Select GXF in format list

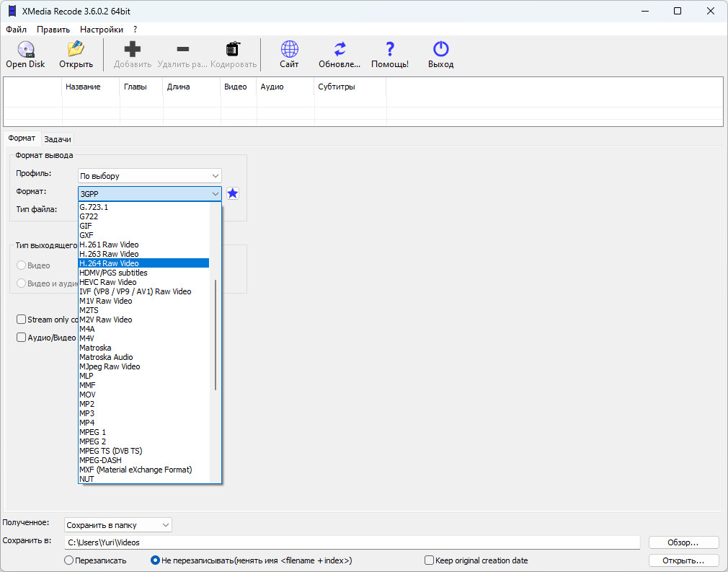pyautogui.click(x=144, y=235)
